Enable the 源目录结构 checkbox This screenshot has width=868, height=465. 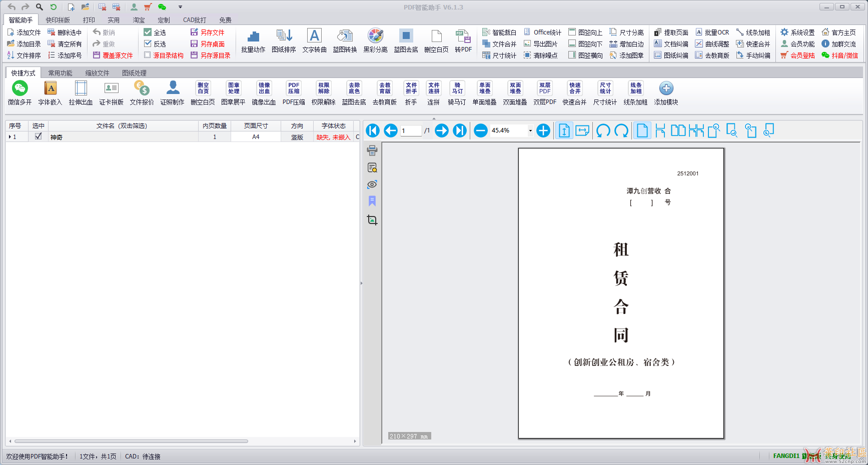pyautogui.click(x=148, y=55)
